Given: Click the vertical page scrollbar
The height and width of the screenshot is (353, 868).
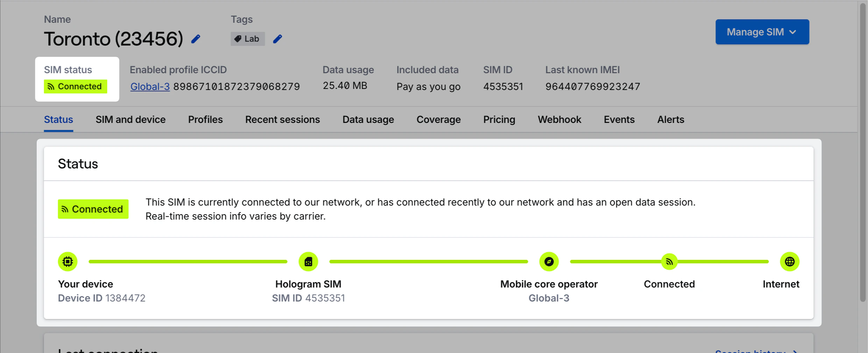Looking at the screenshot, I should (x=863, y=152).
